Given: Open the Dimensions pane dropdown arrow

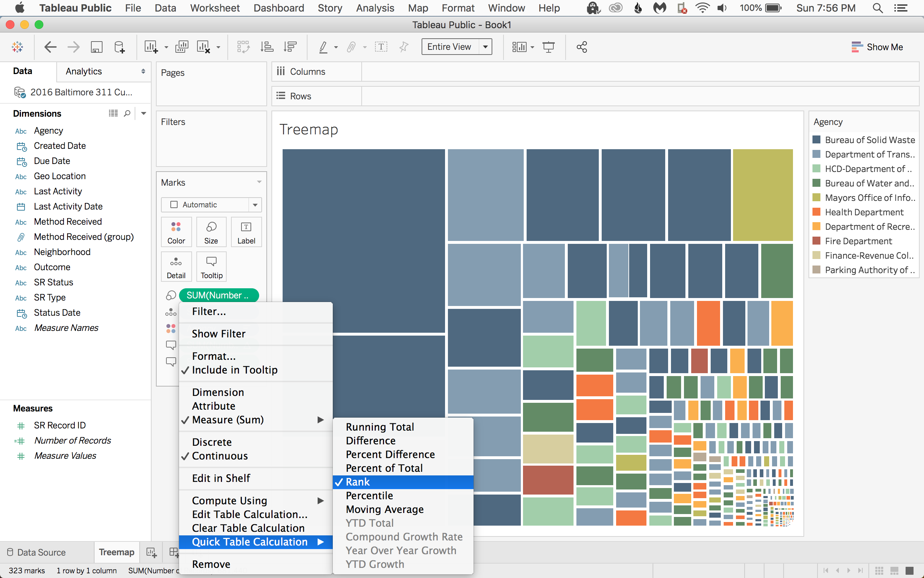Looking at the screenshot, I should click(144, 113).
